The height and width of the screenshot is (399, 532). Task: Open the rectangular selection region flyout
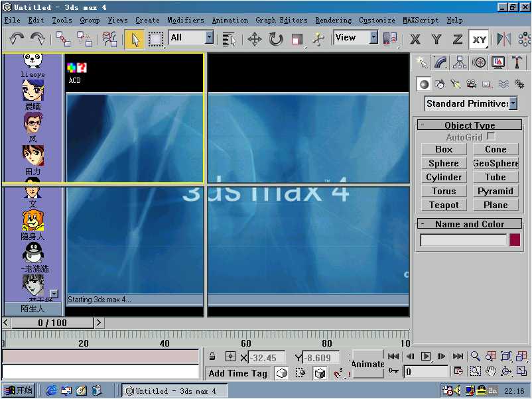[156, 39]
